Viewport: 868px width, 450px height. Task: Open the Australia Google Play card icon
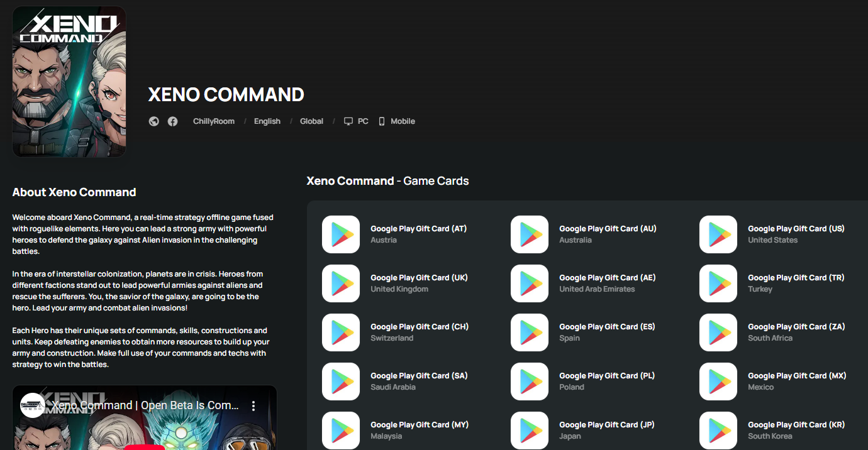[530, 234]
